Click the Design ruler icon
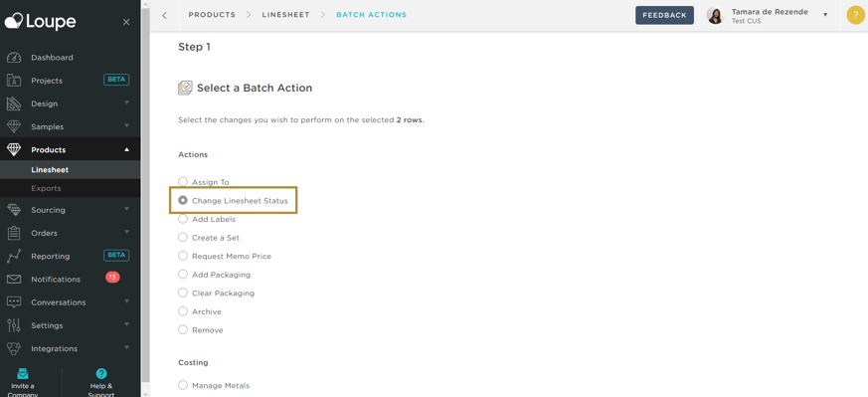The width and height of the screenshot is (868, 397). point(14,103)
